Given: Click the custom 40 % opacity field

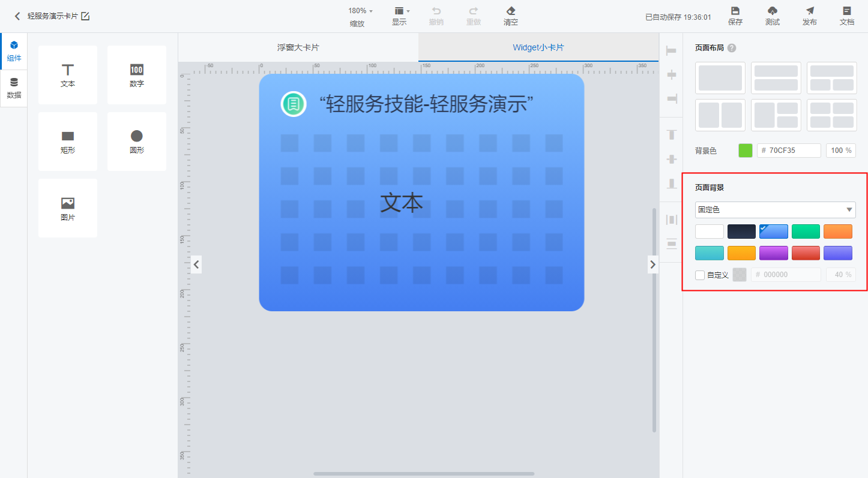Looking at the screenshot, I should pos(841,275).
